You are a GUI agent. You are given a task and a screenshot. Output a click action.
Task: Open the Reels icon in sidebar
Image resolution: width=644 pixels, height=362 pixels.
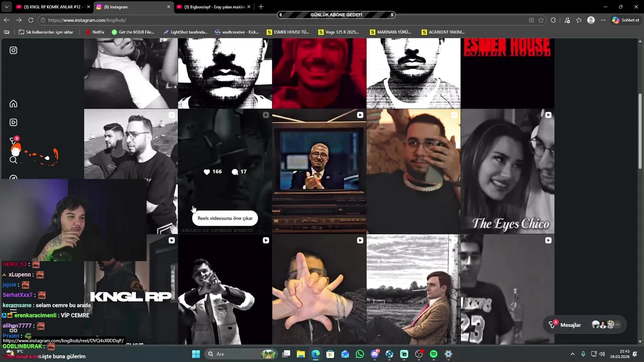tap(14, 122)
